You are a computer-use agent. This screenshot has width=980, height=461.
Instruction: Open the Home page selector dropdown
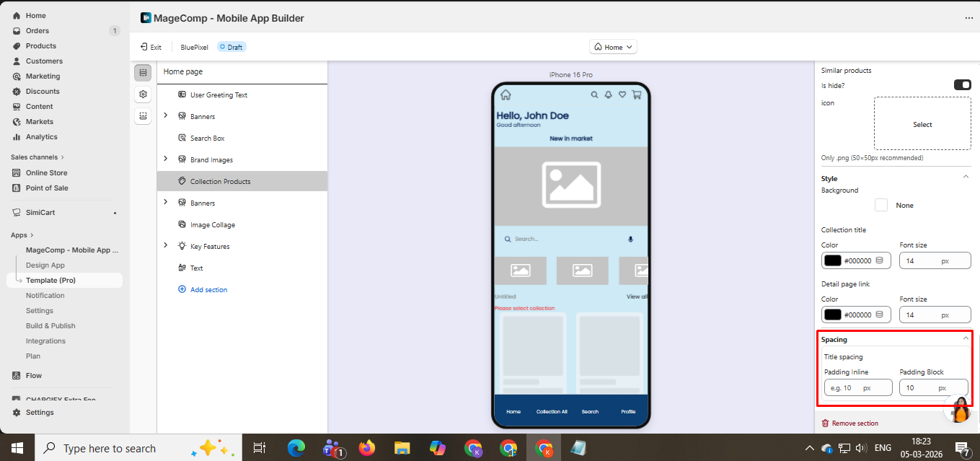point(613,47)
